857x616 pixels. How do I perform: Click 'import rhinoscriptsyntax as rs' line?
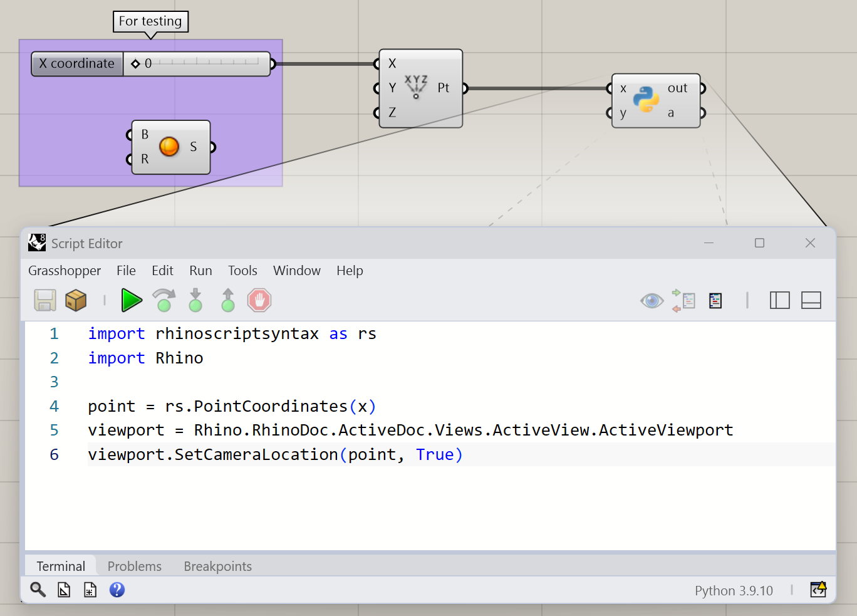tap(232, 334)
